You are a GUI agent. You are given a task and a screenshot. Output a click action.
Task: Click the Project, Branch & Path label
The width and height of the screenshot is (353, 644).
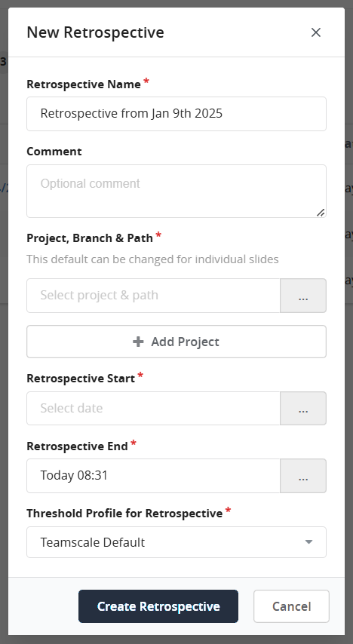pyautogui.click(x=90, y=238)
